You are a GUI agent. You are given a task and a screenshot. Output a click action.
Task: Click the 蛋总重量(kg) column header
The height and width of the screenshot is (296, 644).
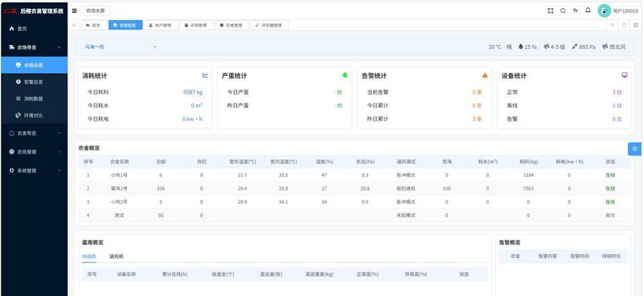click(x=319, y=274)
